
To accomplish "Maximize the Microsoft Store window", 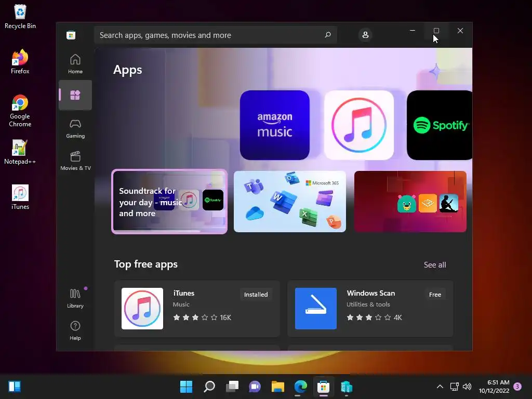I will pos(436,31).
